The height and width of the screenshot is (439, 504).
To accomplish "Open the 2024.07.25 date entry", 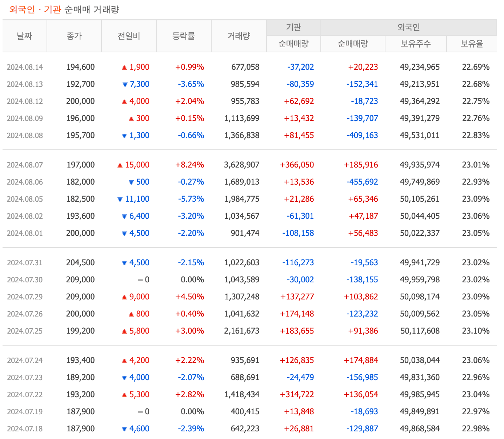I will click(24, 331).
